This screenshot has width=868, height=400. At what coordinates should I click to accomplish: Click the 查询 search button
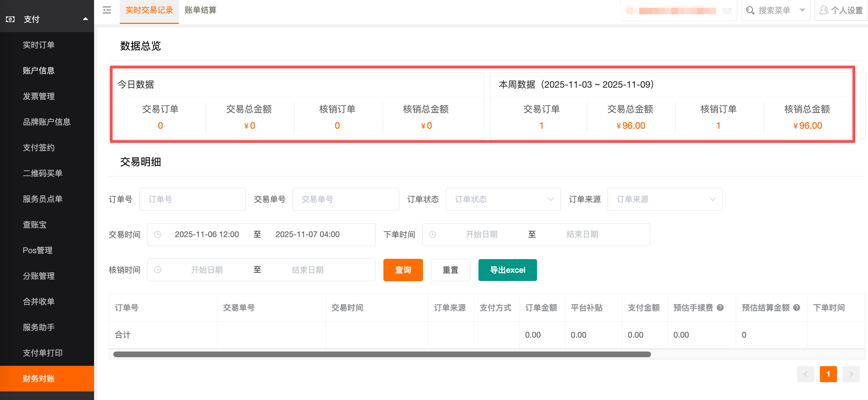point(403,270)
